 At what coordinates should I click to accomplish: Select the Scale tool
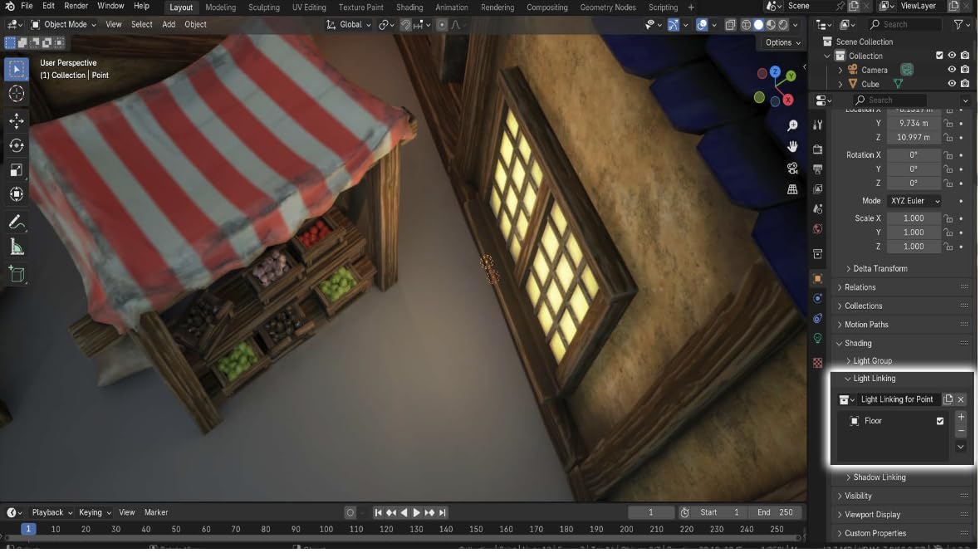coord(17,170)
